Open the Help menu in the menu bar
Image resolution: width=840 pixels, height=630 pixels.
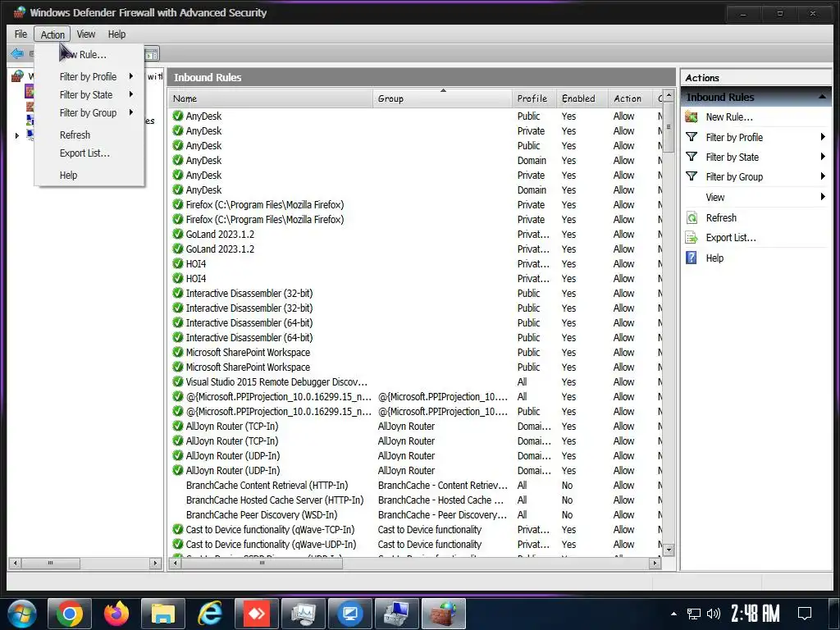coord(116,34)
